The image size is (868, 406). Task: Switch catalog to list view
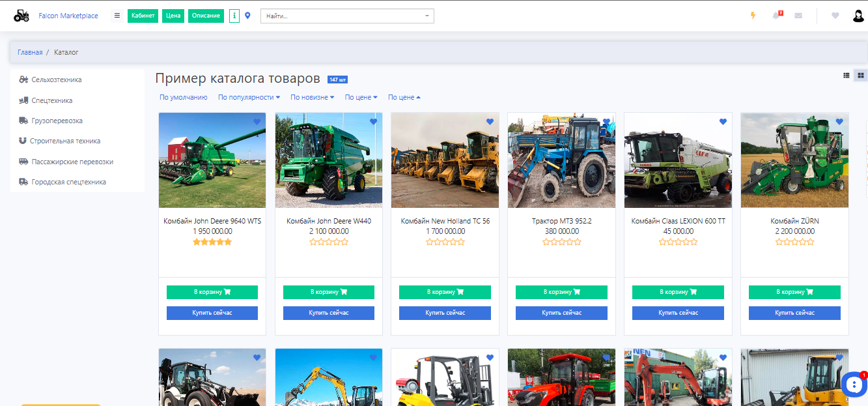[x=847, y=76]
